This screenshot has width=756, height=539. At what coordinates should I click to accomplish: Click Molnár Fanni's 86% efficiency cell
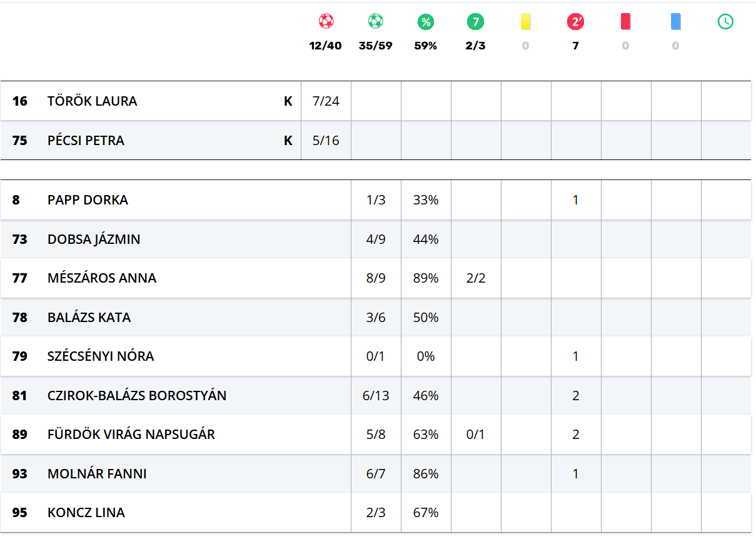pos(426,474)
